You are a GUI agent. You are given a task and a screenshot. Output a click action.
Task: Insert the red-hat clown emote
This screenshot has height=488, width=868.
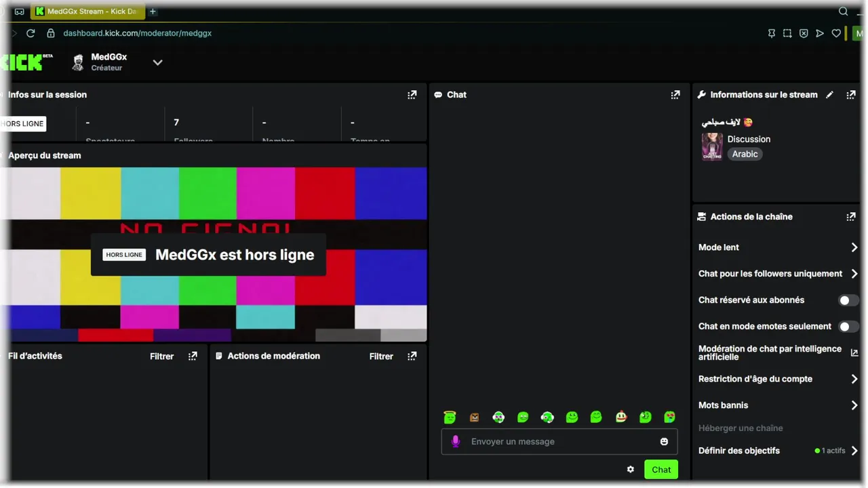point(620,417)
